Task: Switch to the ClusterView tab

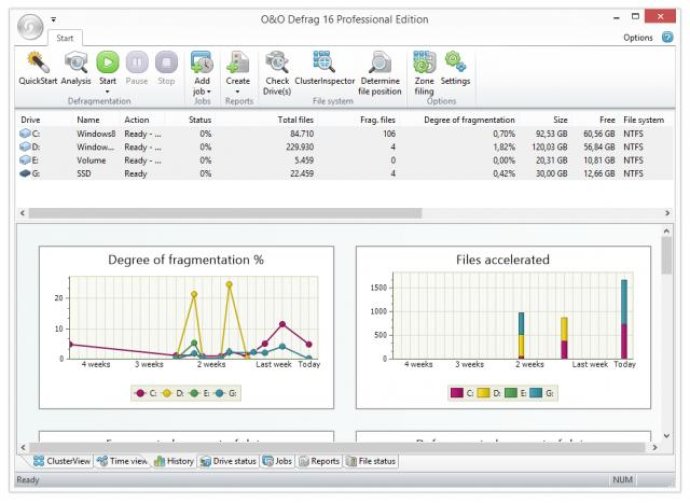Action: 62,461
